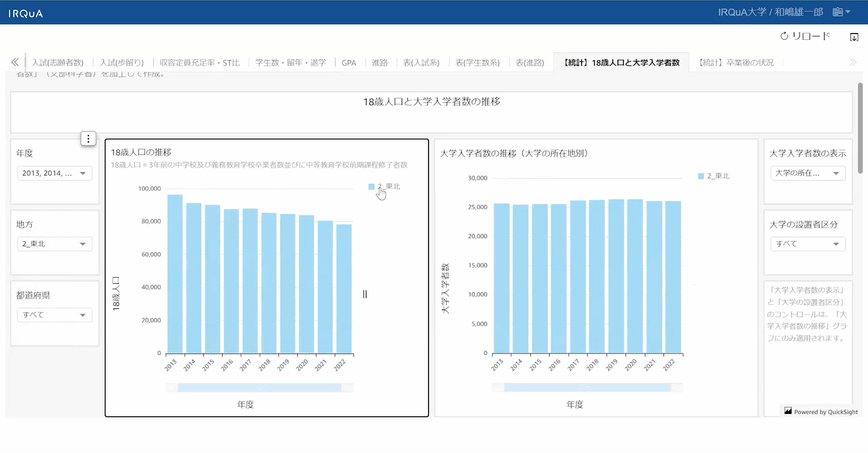The image size is (868, 453).
Task: Expand the 都道府県 dropdown
Action: click(x=54, y=315)
